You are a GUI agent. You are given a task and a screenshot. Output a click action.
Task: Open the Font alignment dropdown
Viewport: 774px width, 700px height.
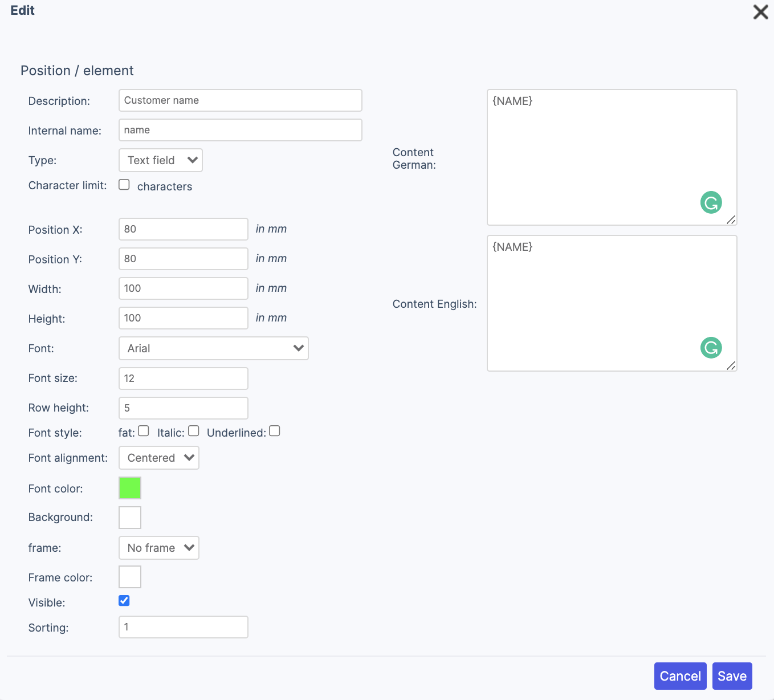(159, 458)
